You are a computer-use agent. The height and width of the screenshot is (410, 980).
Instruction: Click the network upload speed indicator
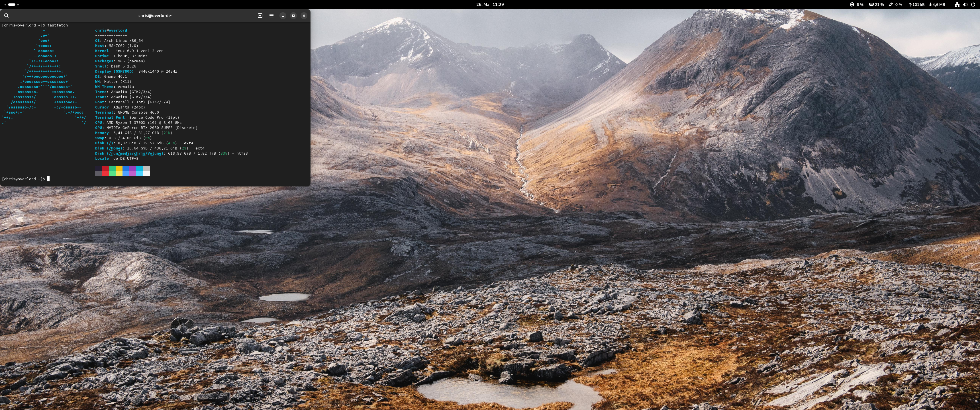[916, 5]
